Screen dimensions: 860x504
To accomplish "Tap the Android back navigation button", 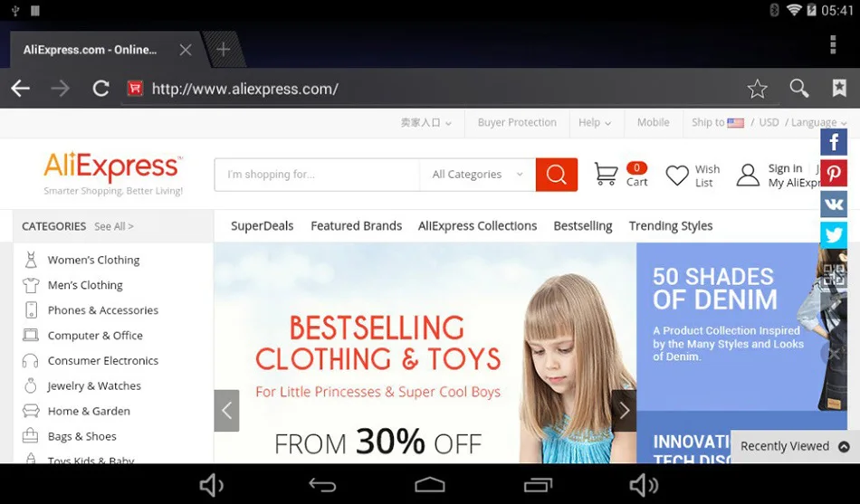I will (x=322, y=485).
